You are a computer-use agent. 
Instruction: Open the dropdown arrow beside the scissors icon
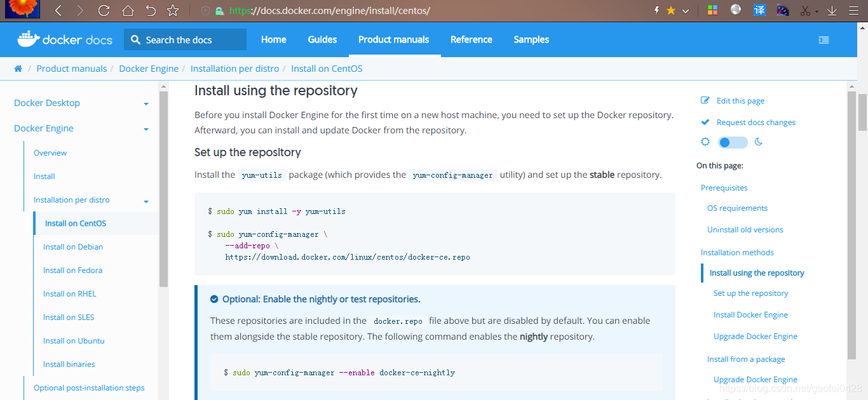pyautogui.click(x=817, y=12)
